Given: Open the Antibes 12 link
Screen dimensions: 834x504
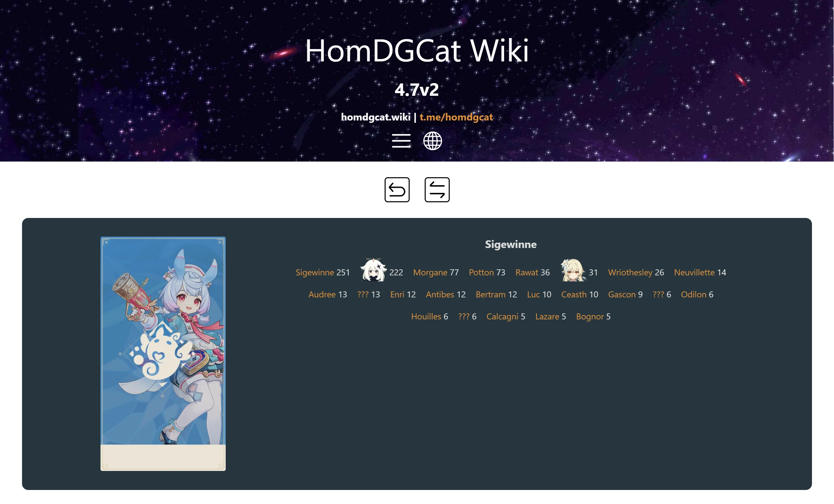Looking at the screenshot, I should point(446,294).
